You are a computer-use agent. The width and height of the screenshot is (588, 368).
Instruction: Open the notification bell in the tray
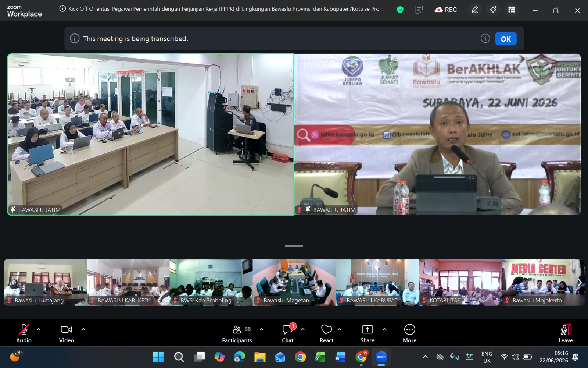576,357
